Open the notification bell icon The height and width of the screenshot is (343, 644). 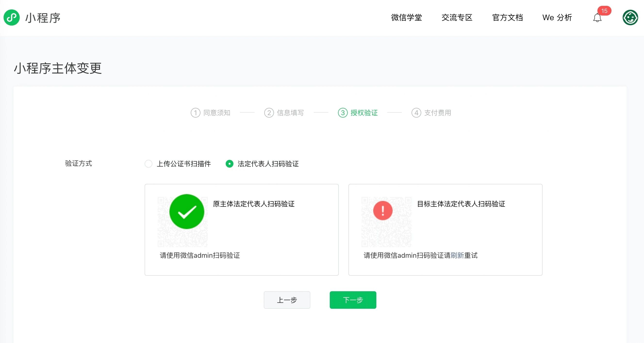[597, 18]
